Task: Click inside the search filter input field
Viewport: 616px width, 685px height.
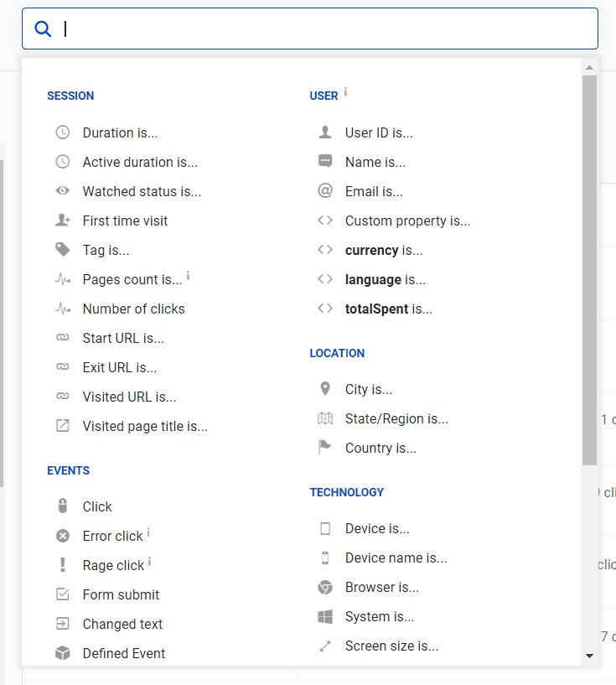Action: (x=327, y=29)
